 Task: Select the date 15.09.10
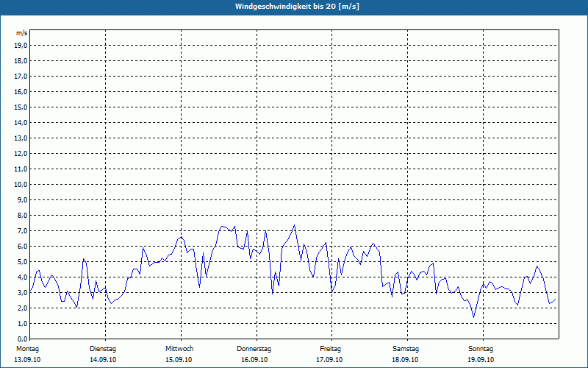click(x=179, y=360)
